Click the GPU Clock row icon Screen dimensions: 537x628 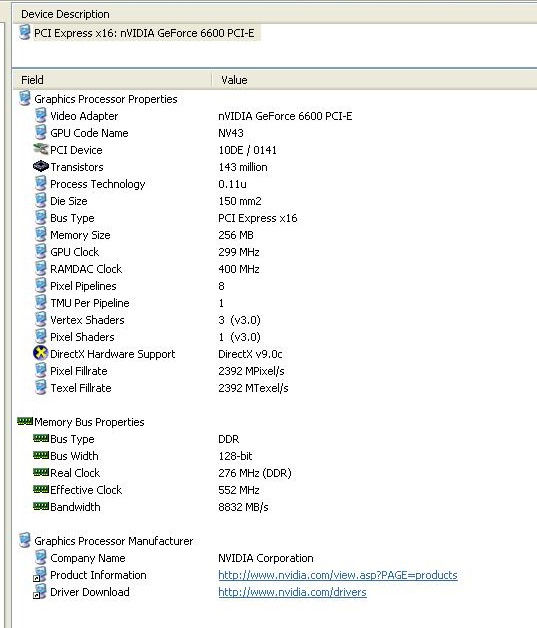coord(40,252)
